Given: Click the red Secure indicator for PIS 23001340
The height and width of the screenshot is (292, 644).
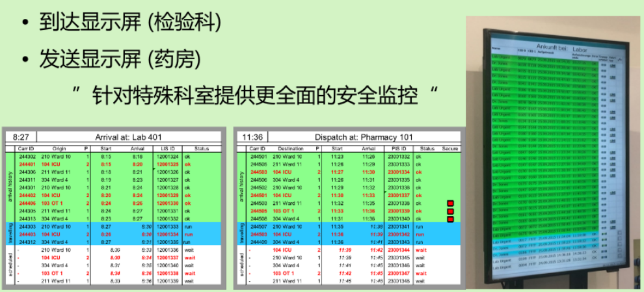Looking at the screenshot, I should (x=449, y=219).
